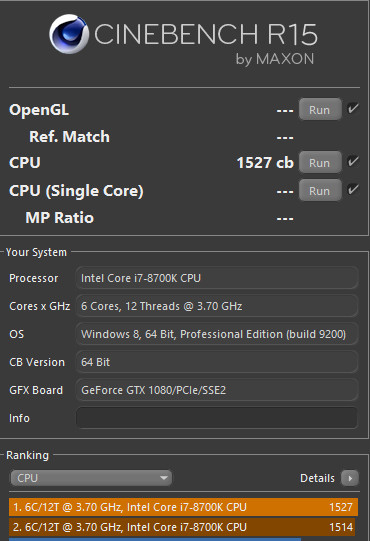This screenshot has height=541, width=370.
Task: Click the GFX Board field GeForce GTX 1080
Action: click(217, 390)
